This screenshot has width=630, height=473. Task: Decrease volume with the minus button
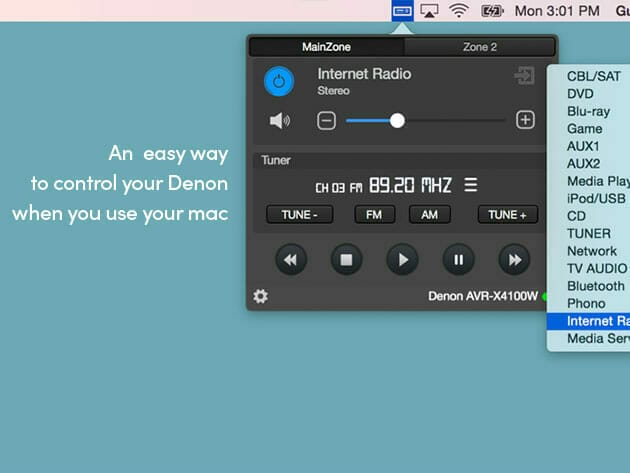(326, 121)
